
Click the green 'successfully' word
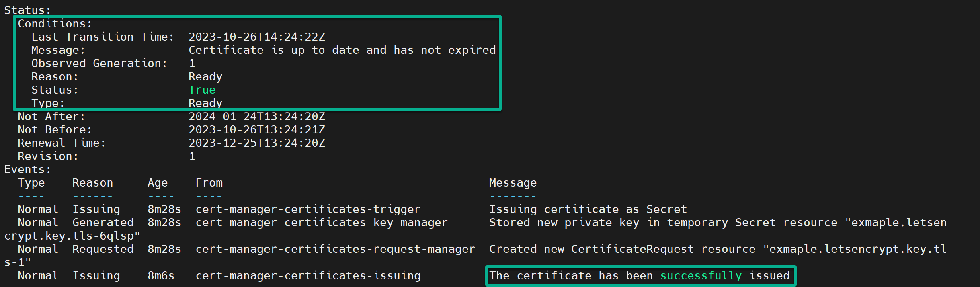[701, 275]
